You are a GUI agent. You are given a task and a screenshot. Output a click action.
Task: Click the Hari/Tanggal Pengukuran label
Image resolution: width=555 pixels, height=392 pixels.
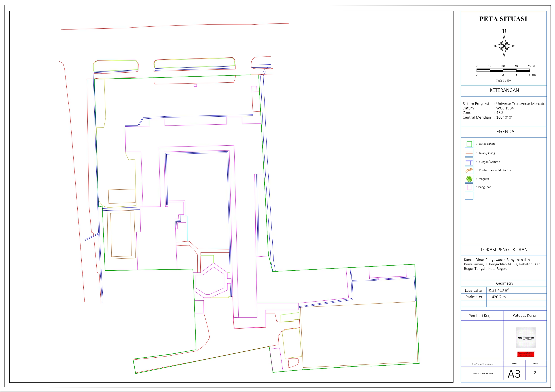[483, 364]
